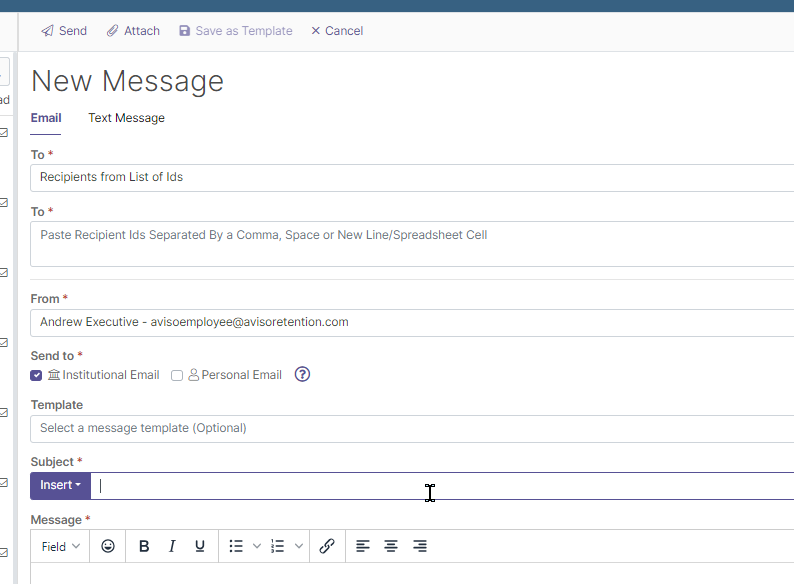The height and width of the screenshot is (584, 794).
Task: Open the Recipients from List of Ids dropdown
Action: pyautogui.click(x=412, y=177)
